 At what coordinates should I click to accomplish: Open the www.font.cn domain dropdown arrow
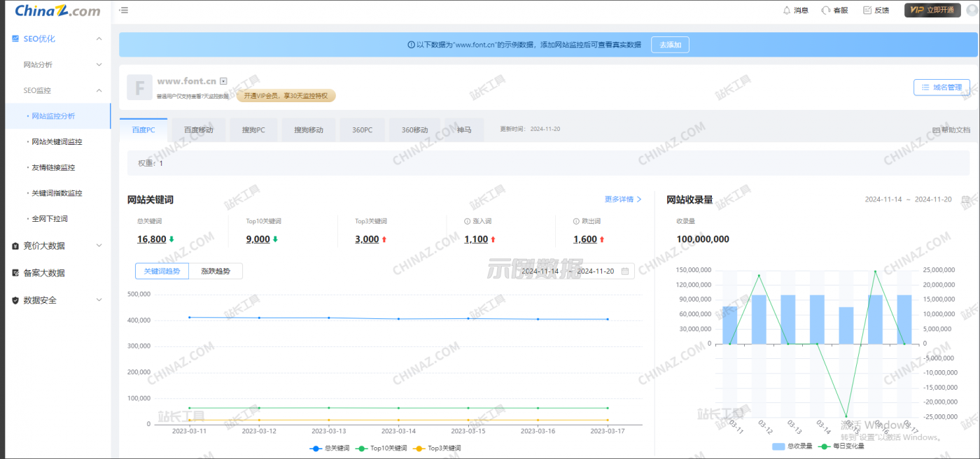pos(223,81)
